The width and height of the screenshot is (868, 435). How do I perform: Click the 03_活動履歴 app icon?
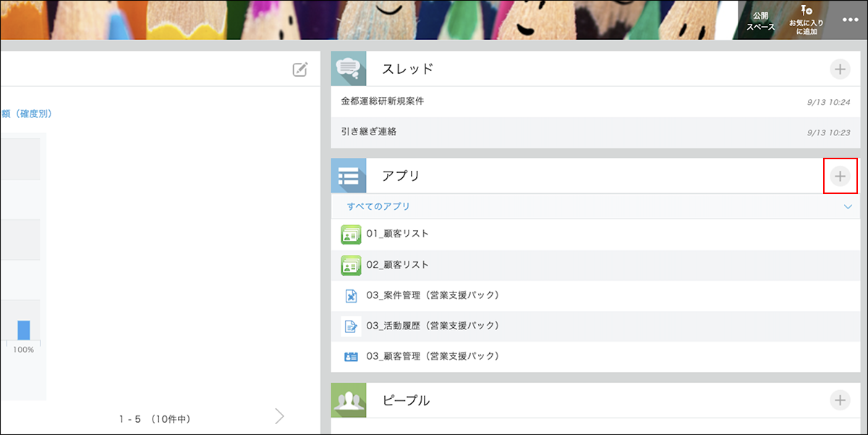(x=351, y=326)
